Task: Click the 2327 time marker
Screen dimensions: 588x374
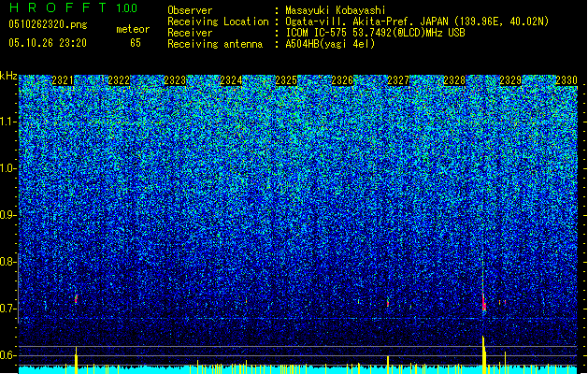Action: click(x=398, y=80)
